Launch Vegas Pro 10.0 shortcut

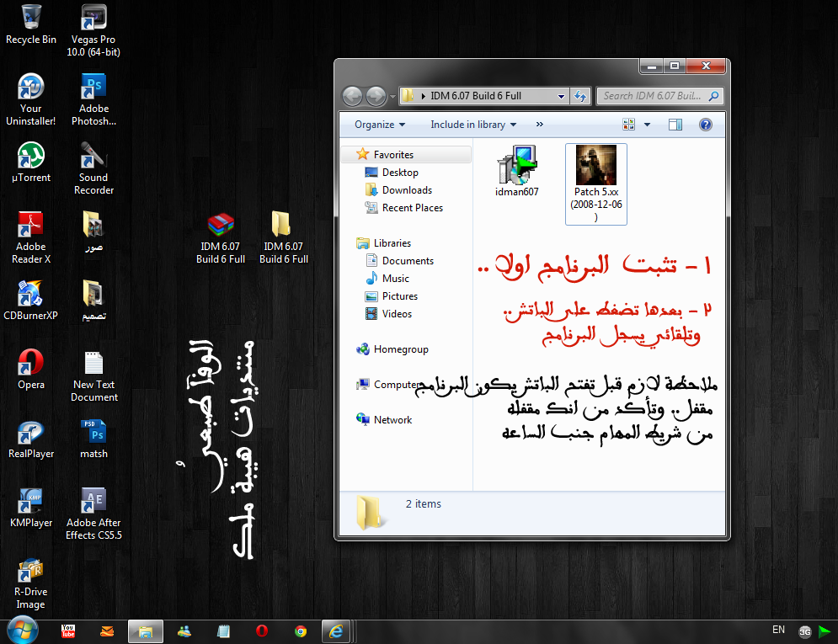coord(93,30)
